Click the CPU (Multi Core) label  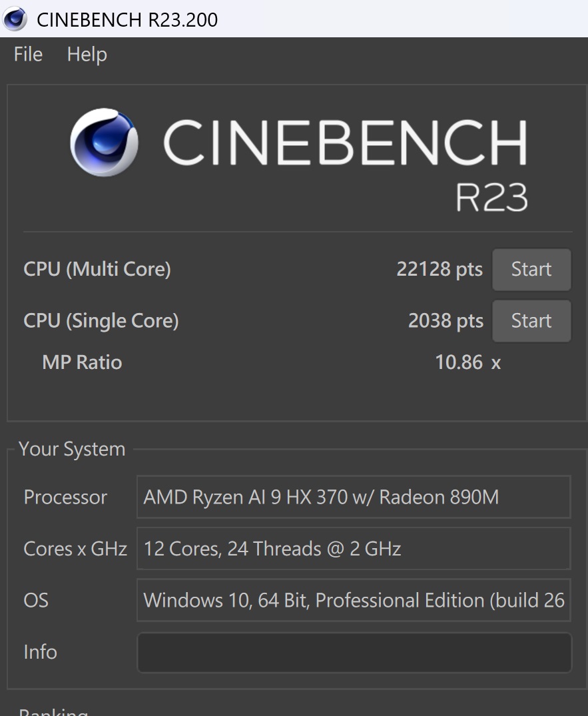point(97,269)
